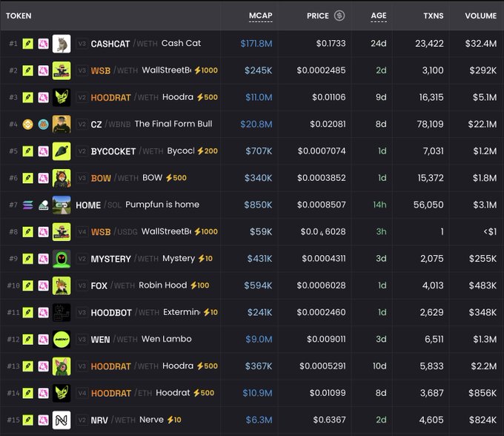
Task: Open the WSB /WETH token avatar
Action: click(62, 70)
